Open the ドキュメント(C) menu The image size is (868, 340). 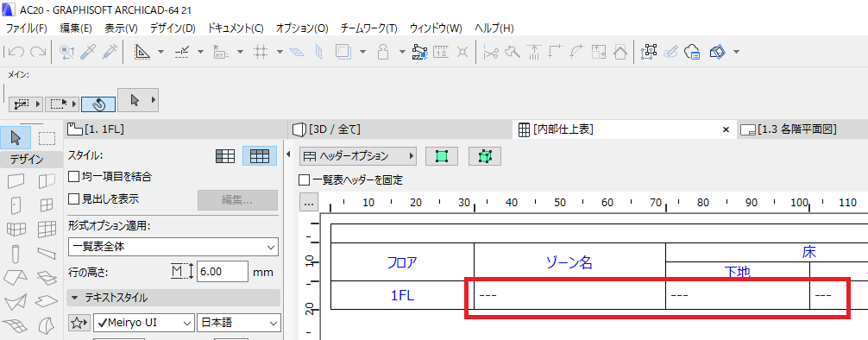pyautogui.click(x=236, y=28)
